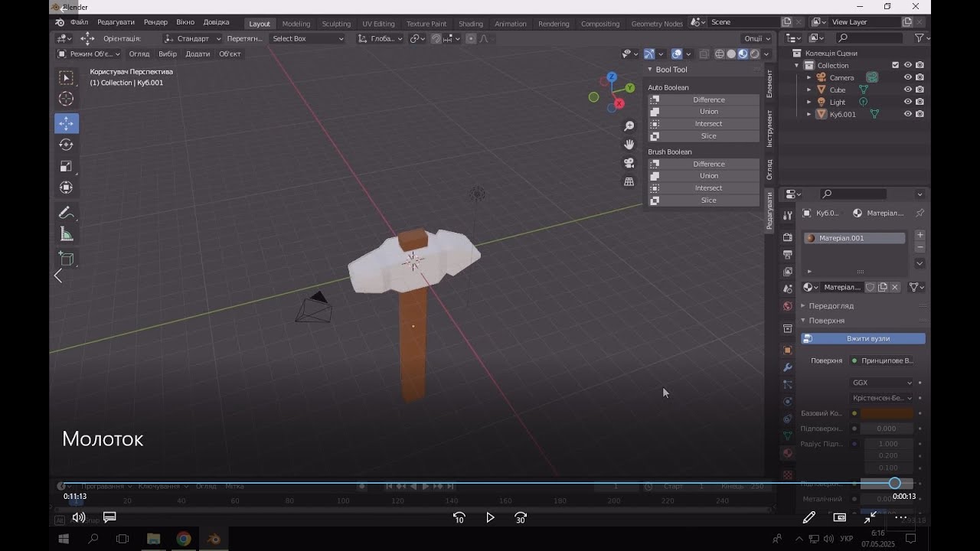980x551 pixels.
Task: Activate the Transform tool
Action: [67, 187]
